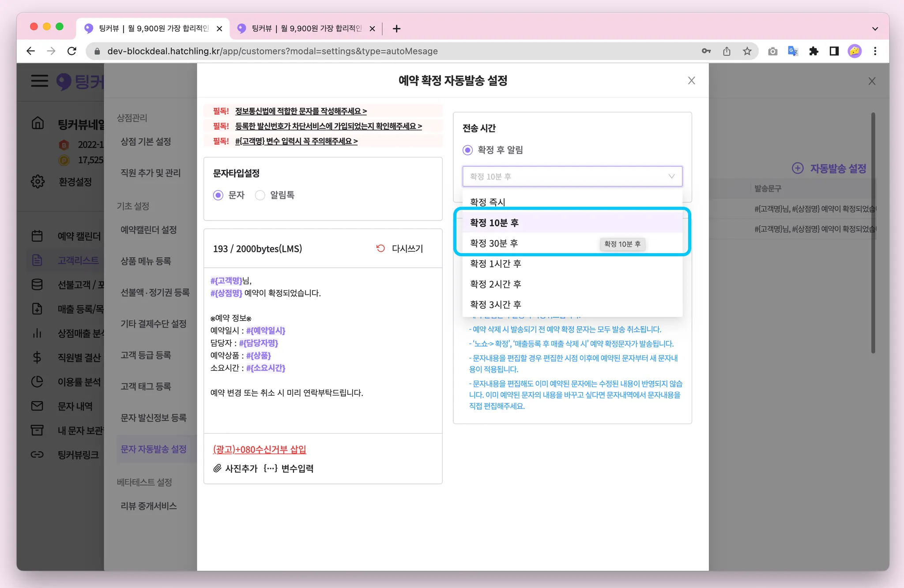Screen dimensions: 904x588
Task: Select the 문자 radio button
Action: click(x=218, y=195)
